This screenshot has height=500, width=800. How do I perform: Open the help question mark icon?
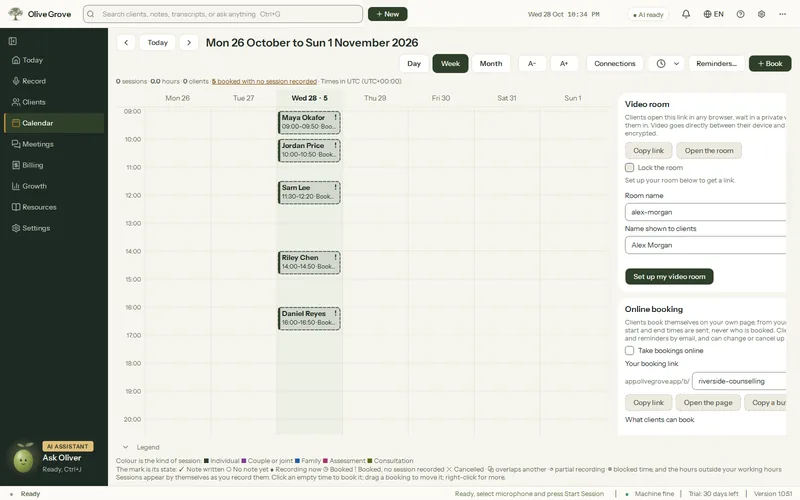click(x=740, y=14)
